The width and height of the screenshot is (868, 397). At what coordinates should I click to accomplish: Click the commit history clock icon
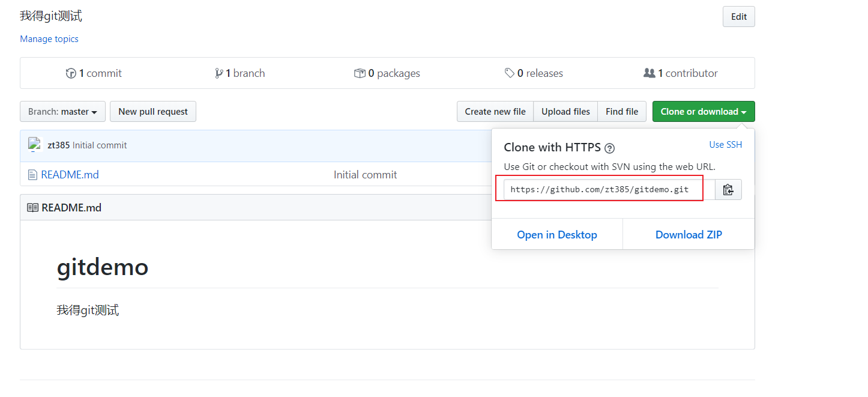pos(71,73)
